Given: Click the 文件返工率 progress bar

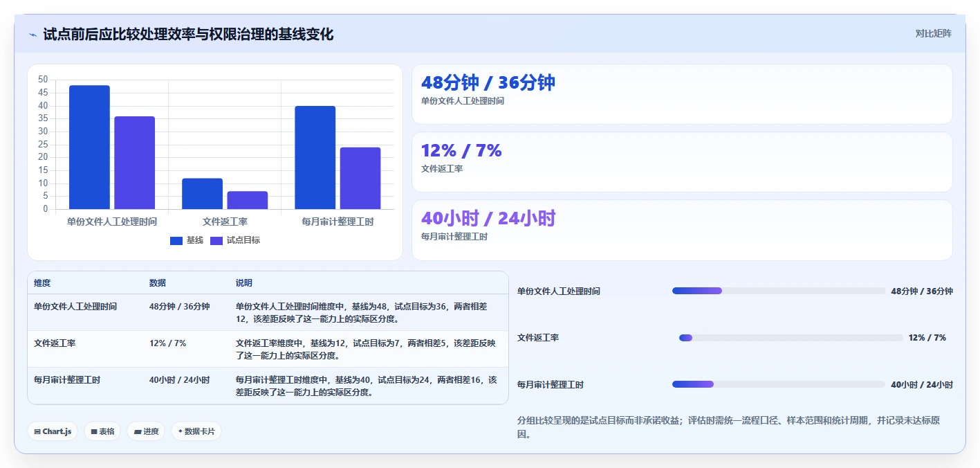Looking at the screenshot, I should 791,338.
